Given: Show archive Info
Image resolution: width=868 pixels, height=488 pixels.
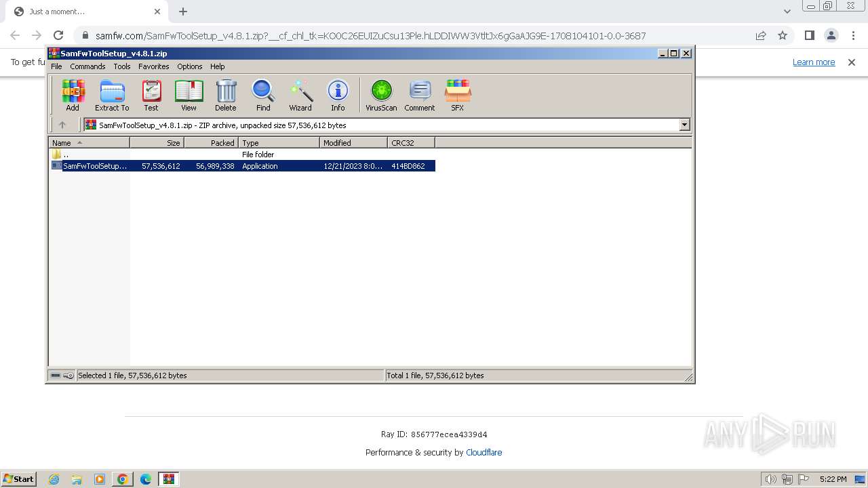Looking at the screenshot, I should (x=338, y=95).
